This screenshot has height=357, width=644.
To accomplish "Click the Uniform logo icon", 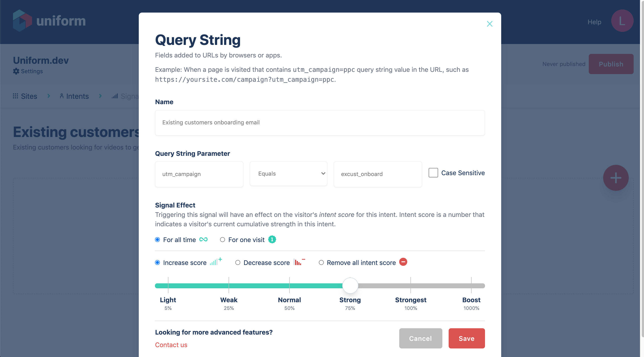I will [x=22, y=20].
